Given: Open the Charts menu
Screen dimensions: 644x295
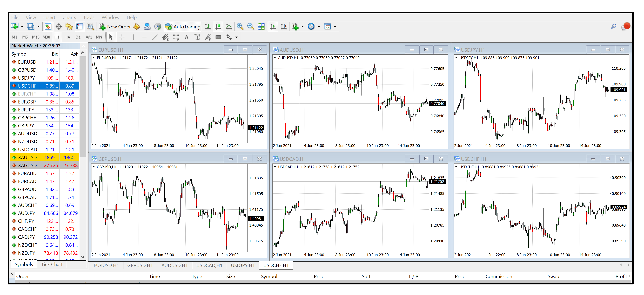Looking at the screenshot, I should point(69,17).
